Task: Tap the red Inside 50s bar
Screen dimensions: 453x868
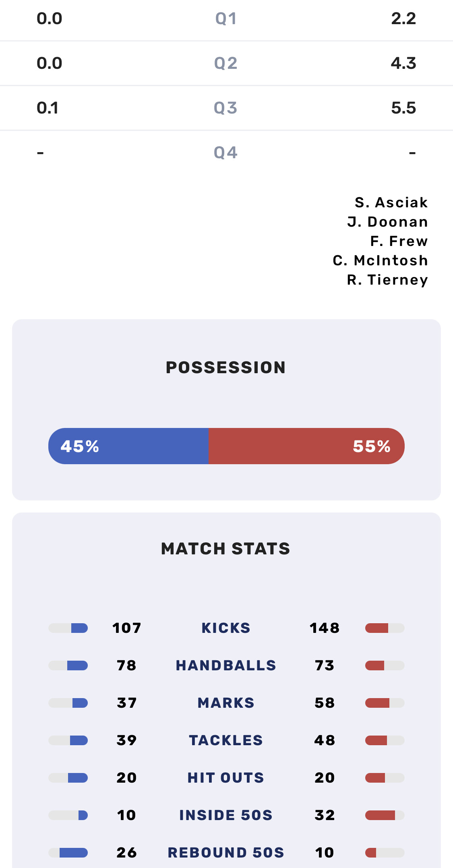Action: click(380, 815)
